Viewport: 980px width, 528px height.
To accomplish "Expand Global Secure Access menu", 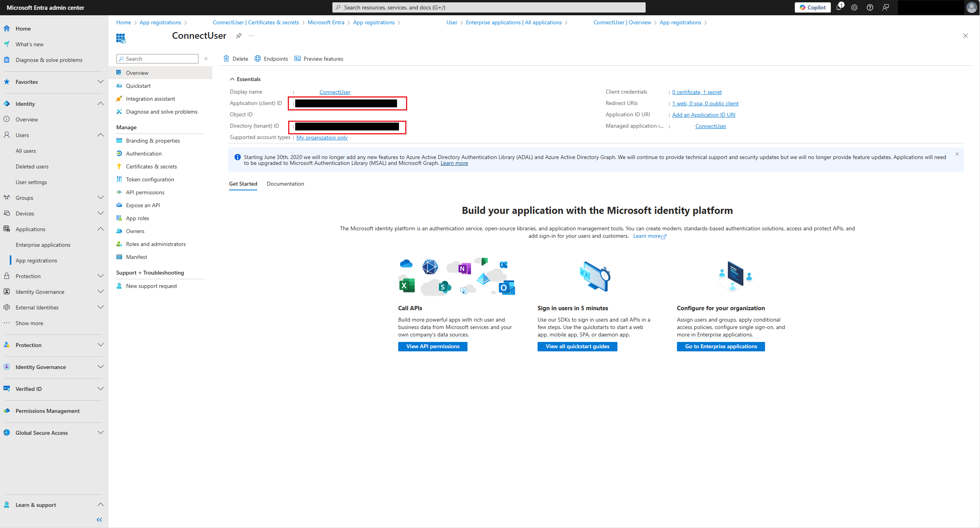I will (x=100, y=433).
